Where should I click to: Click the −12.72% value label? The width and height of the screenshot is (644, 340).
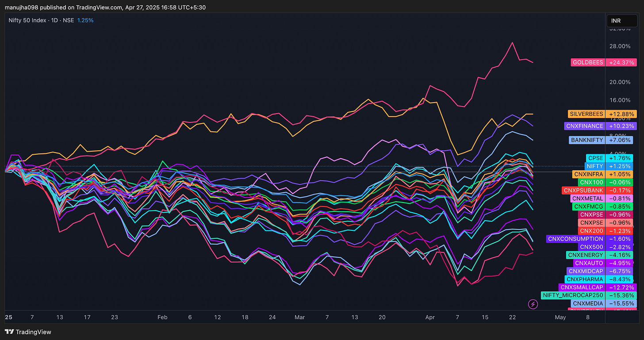pyautogui.click(x=621, y=287)
